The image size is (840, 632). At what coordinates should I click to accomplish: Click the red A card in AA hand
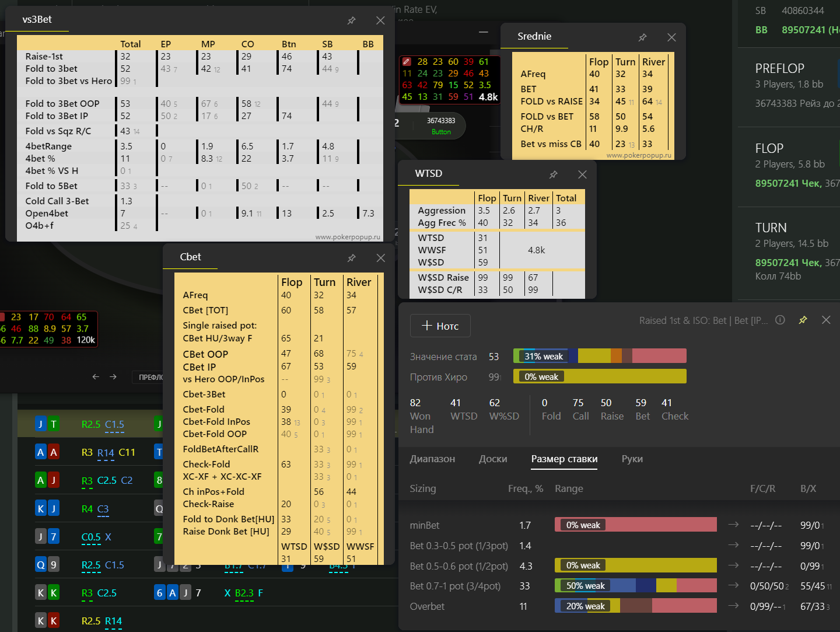tap(53, 452)
